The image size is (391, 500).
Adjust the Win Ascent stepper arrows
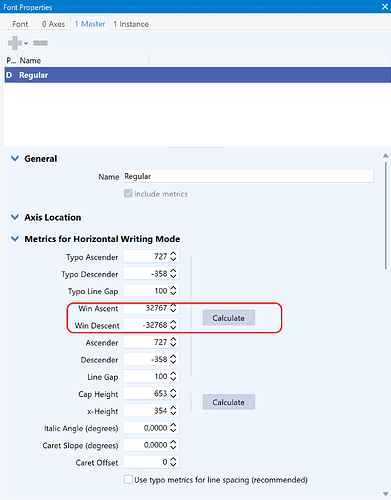(173, 308)
